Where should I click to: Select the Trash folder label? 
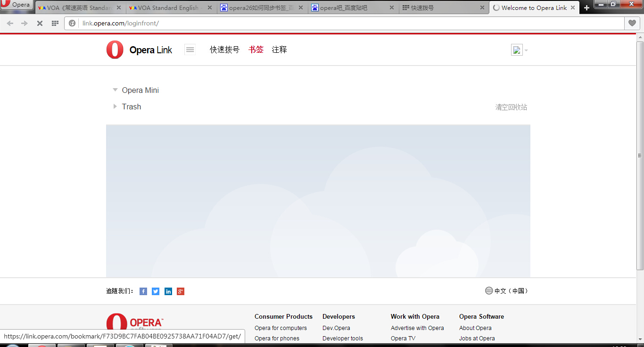tap(132, 107)
